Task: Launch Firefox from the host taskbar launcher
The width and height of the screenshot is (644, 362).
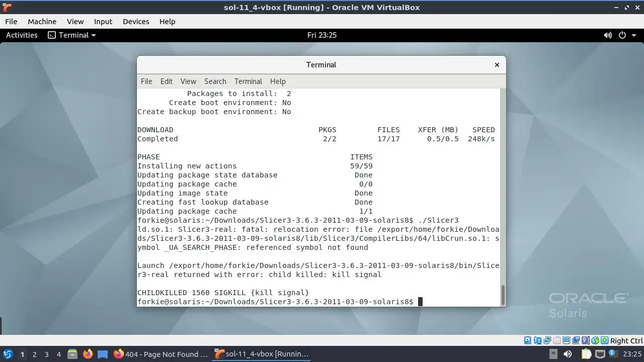Action: (x=88, y=354)
